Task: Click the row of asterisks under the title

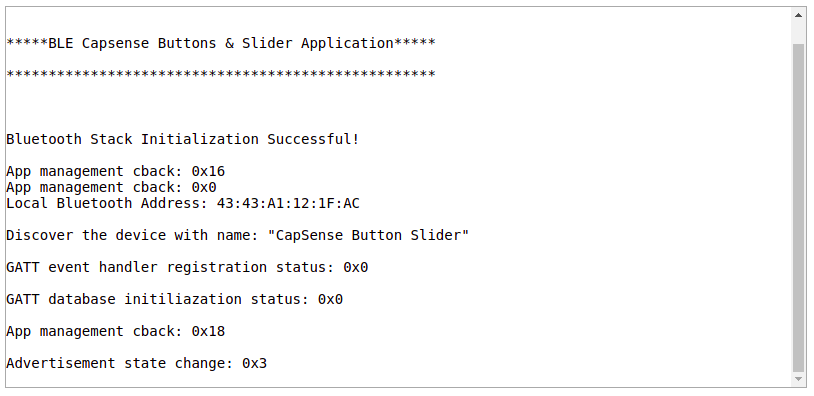Action: 221,75
